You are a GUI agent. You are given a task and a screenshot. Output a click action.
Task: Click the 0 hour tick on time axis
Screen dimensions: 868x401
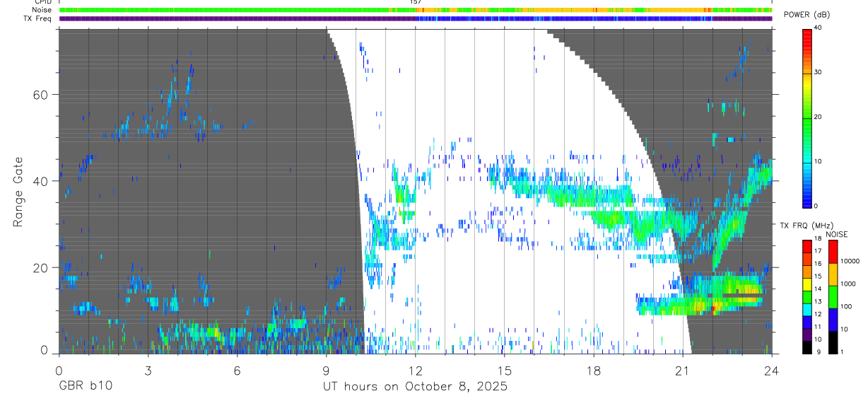pyautogui.click(x=59, y=369)
